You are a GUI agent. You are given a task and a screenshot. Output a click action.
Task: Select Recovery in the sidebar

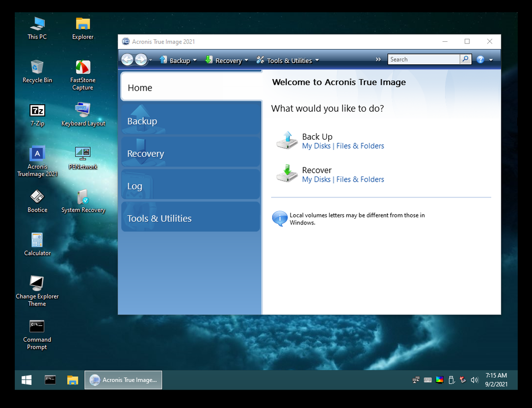click(x=191, y=153)
